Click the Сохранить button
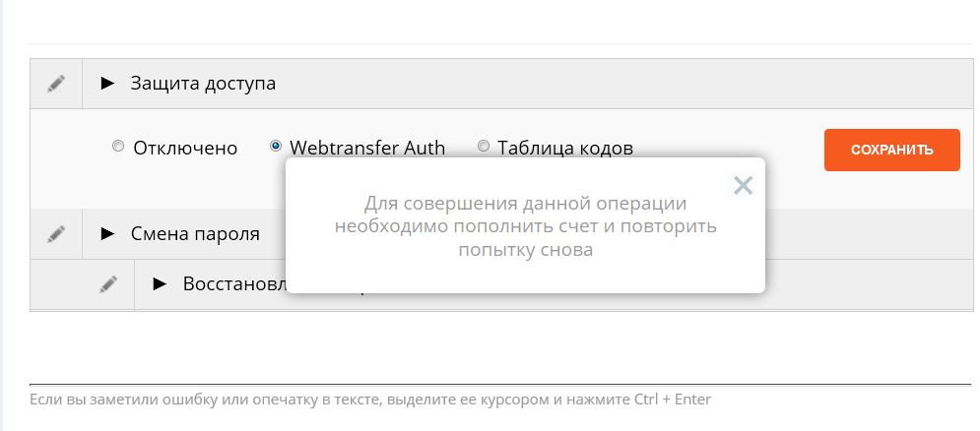Viewport: 980px width, 431px height. point(892,150)
